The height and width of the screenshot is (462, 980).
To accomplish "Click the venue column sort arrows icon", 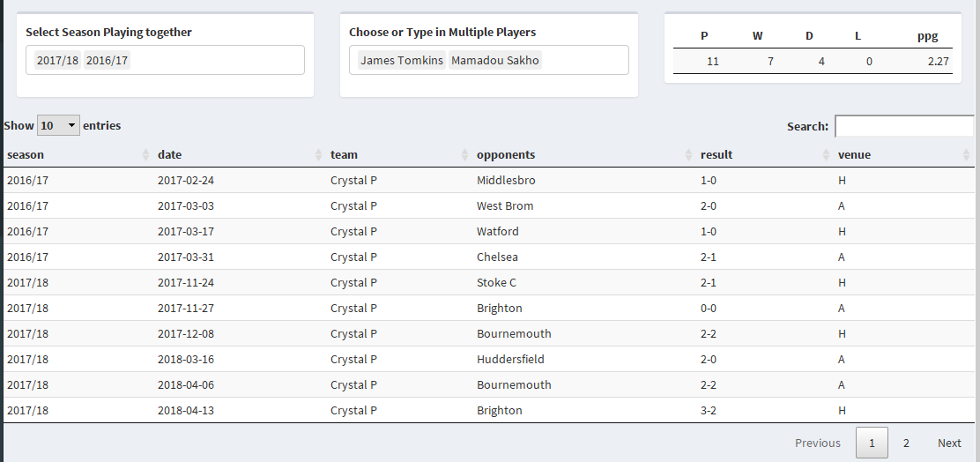I will (967, 155).
